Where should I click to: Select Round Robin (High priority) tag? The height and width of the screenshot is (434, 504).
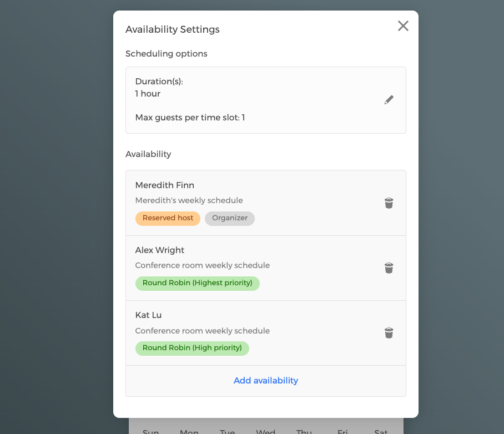click(x=192, y=348)
